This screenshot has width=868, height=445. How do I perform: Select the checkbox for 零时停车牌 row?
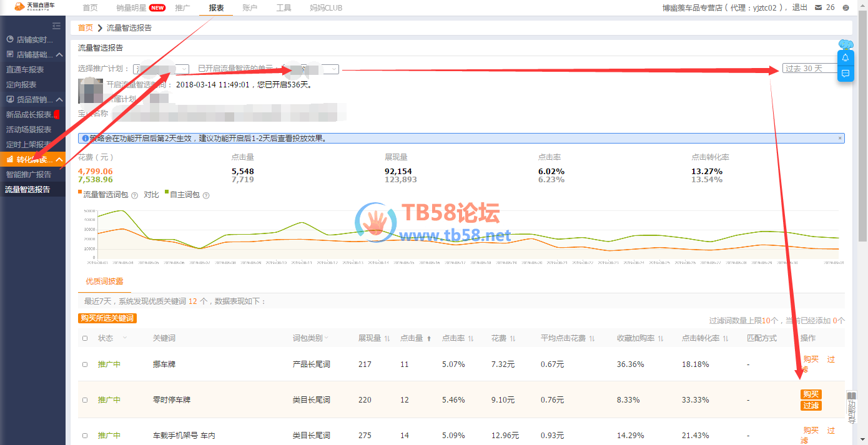[x=85, y=400]
